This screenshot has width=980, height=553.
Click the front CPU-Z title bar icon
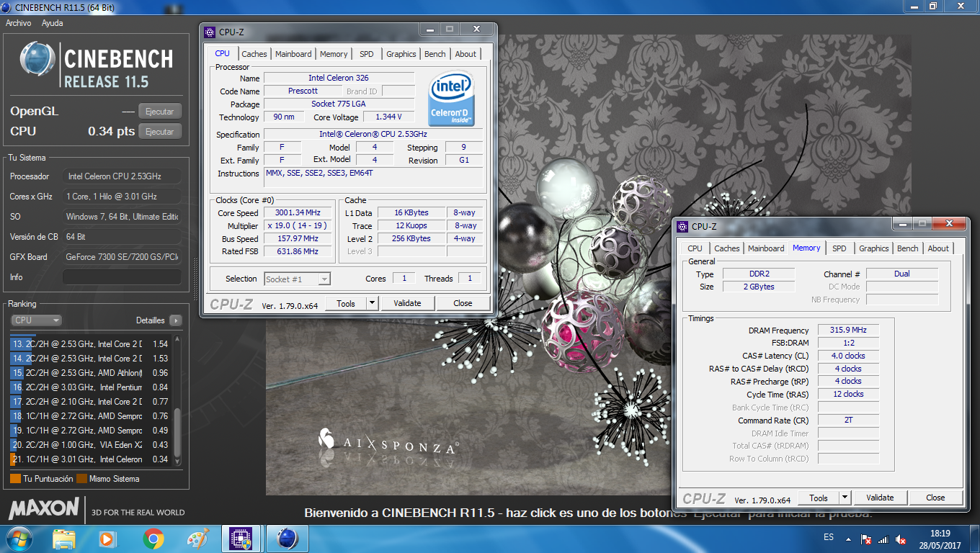pyautogui.click(x=210, y=32)
